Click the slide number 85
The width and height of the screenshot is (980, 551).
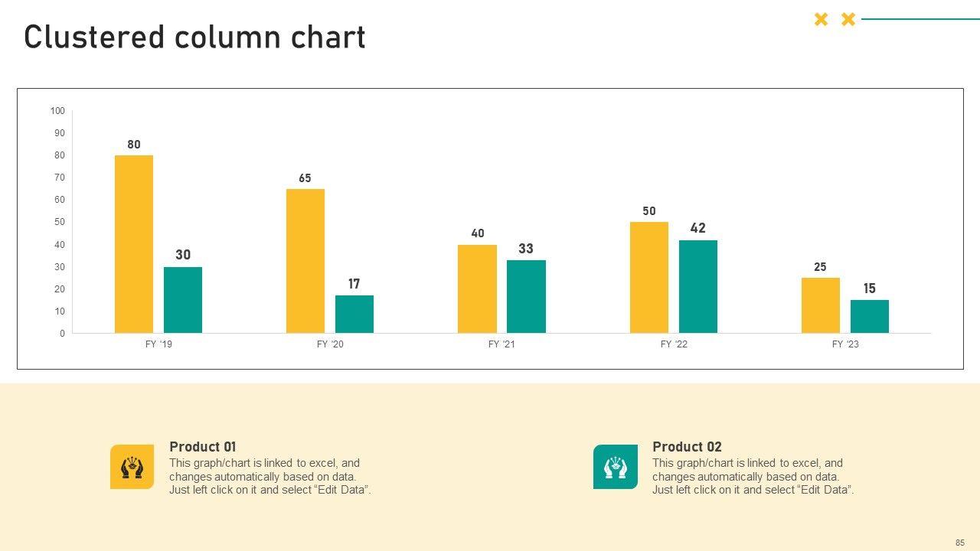click(x=959, y=543)
